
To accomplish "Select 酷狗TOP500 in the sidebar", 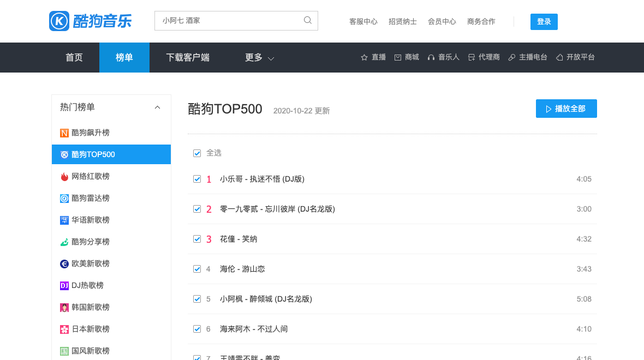I will pyautogui.click(x=111, y=154).
